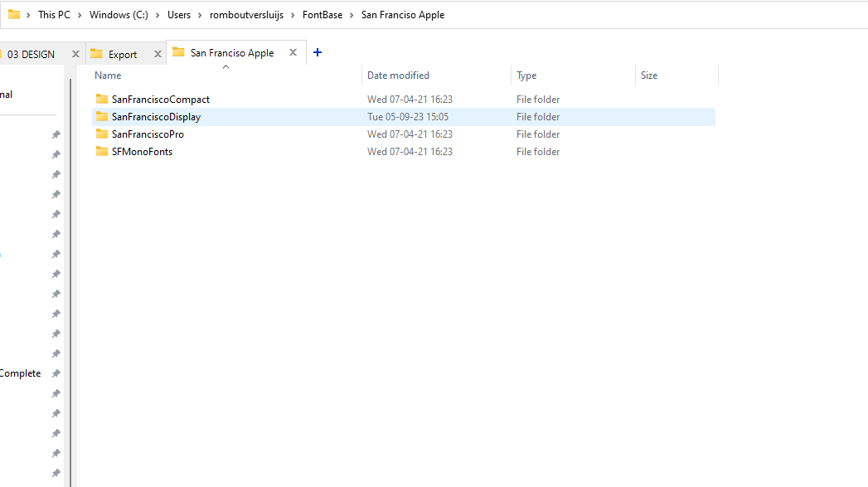Expand chevron before This PC
Screen dimensions: 868x487
(28, 15)
